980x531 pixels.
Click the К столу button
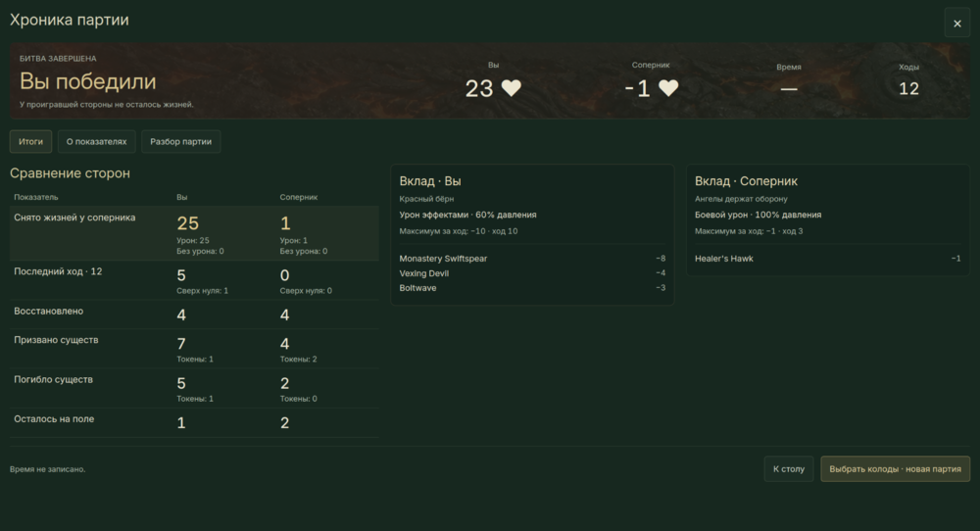click(789, 469)
